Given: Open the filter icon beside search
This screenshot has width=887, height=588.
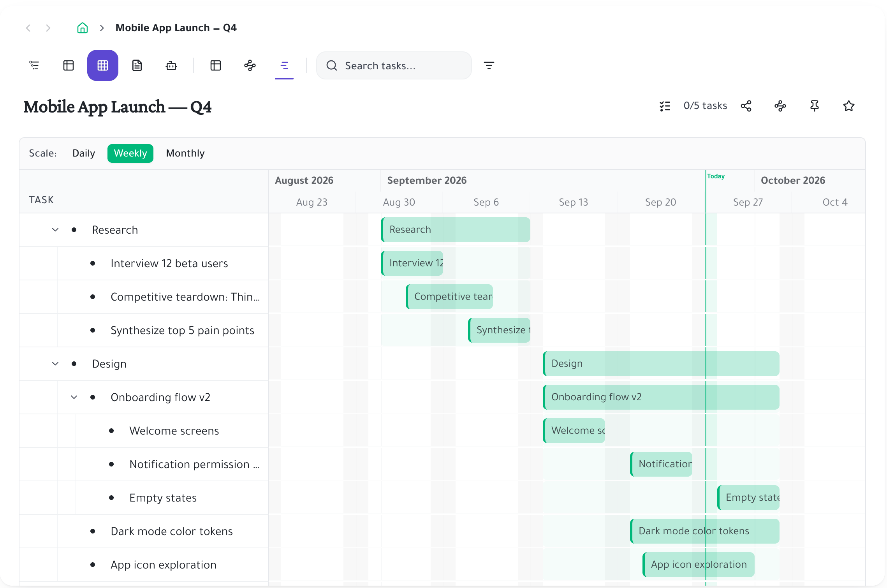Looking at the screenshot, I should 489,65.
